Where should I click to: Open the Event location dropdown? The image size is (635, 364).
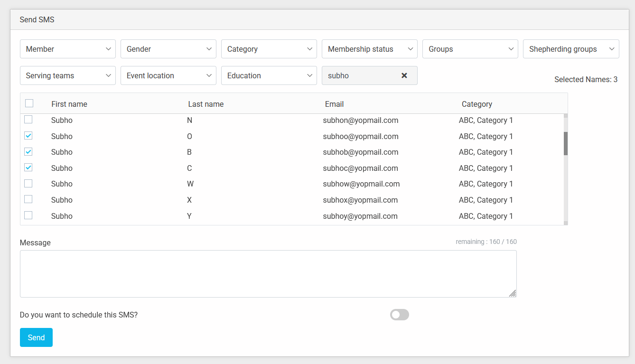tap(168, 75)
